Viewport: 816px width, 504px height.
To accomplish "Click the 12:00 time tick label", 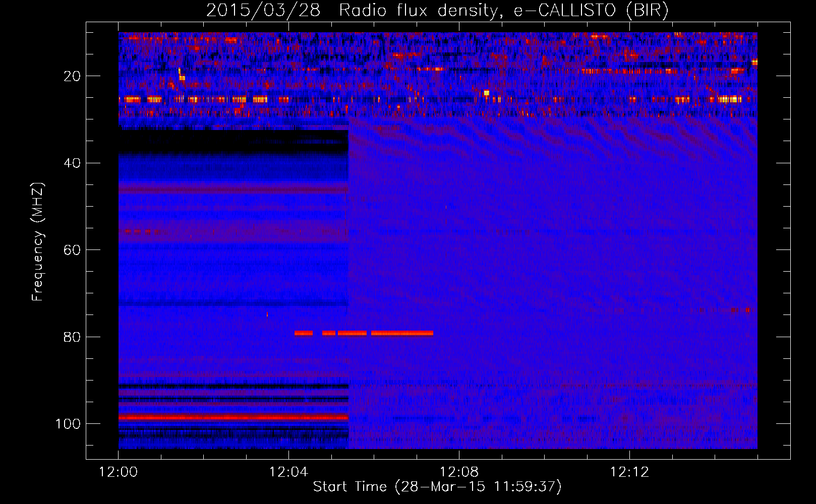I will (x=119, y=472).
